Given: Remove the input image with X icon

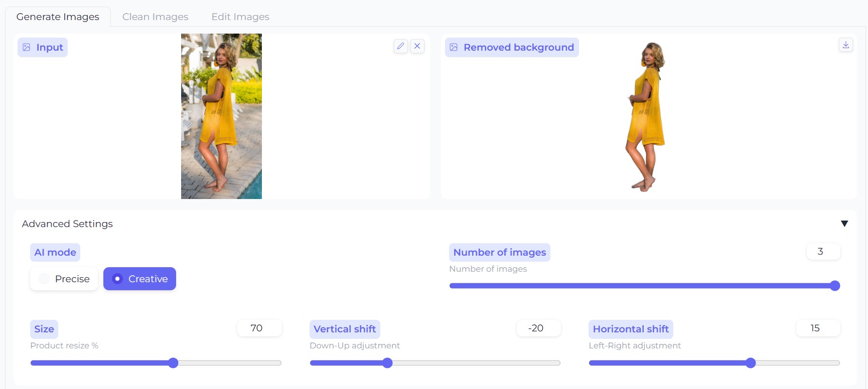Looking at the screenshot, I should pos(417,46).
